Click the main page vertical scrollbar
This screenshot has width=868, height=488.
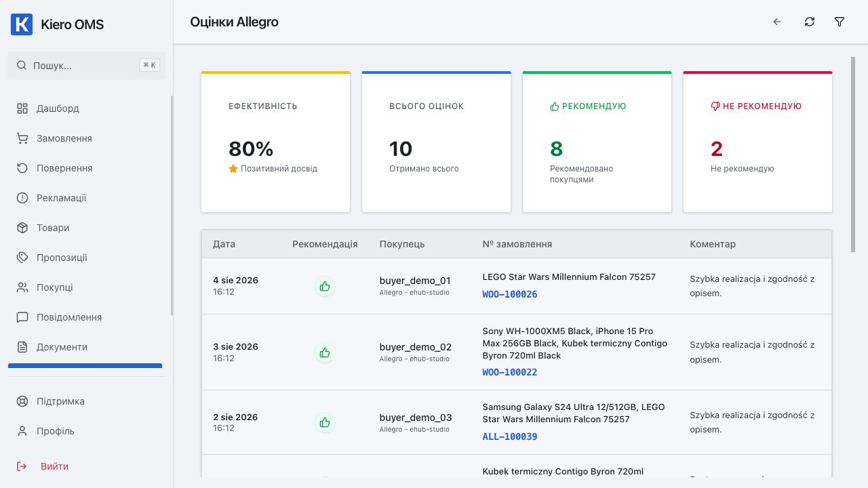pos(853,155)
